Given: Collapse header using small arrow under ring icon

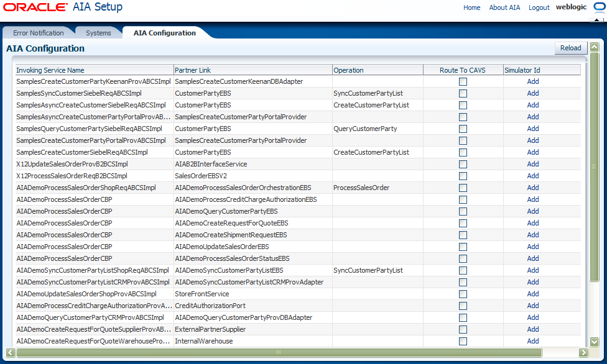Looking at the screenshot, I should pyautogui.click(x=597, y=19).
